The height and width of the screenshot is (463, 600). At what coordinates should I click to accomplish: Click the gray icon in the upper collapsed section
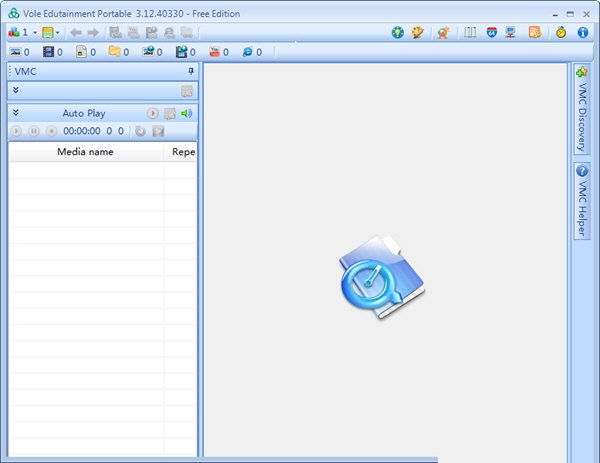point(187,91)
